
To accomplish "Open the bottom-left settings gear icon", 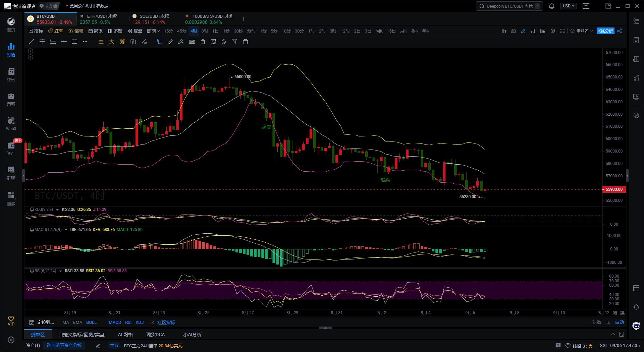I will pyautogui.click(x=11, y=340).
